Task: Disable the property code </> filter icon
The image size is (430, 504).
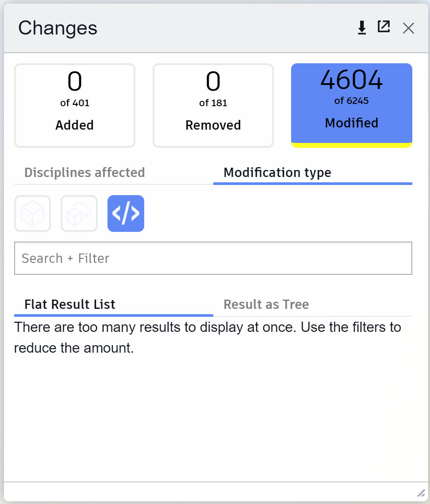Action: (126, 213)
